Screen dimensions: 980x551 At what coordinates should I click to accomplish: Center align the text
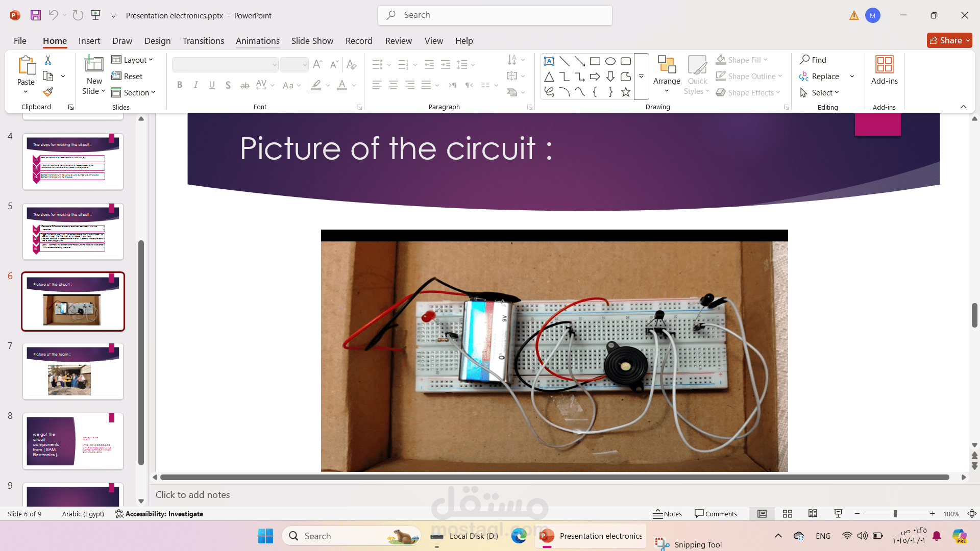[x=394, y=85]
